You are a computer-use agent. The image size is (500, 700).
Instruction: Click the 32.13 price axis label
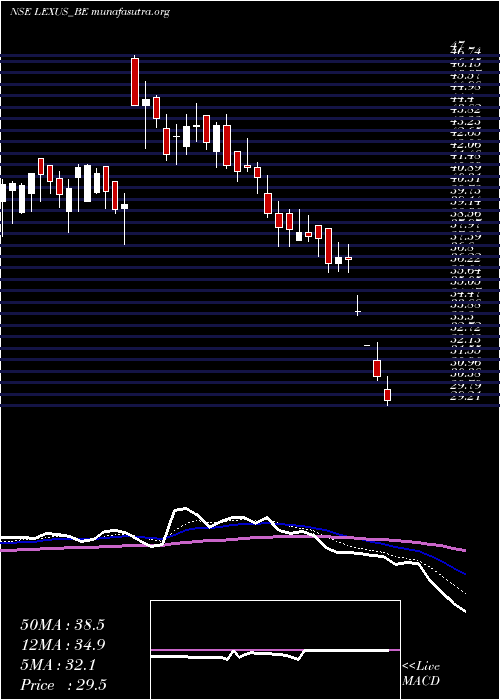[x=466, y=342]
